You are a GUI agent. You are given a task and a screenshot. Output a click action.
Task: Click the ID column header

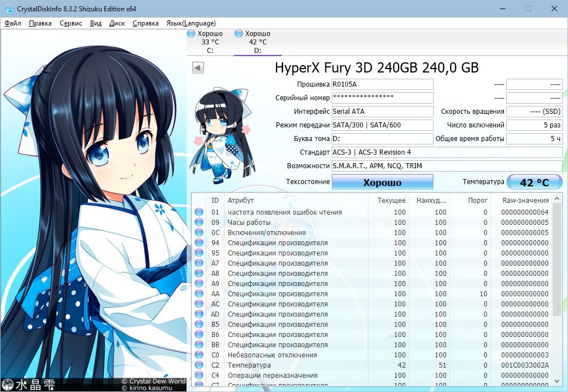tap(215, 200)
